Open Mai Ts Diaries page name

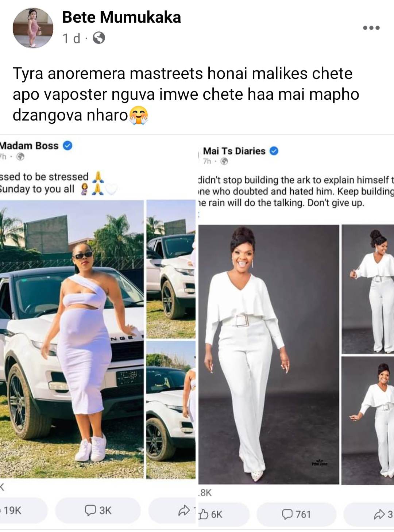pos(234,151)
